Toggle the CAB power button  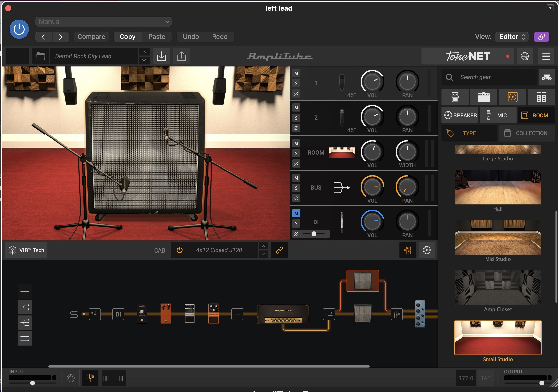180,250
